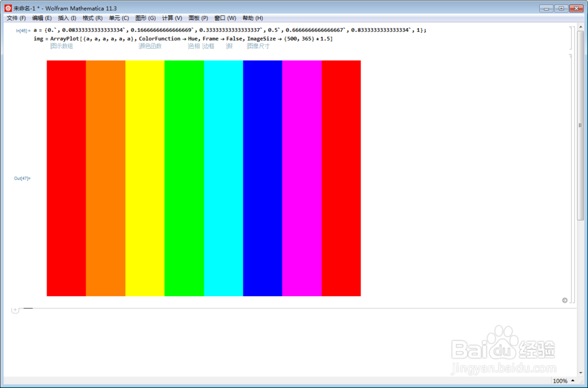Select the output cell bracket
This screenshot has width=588, height=388.
click(571, 178)
